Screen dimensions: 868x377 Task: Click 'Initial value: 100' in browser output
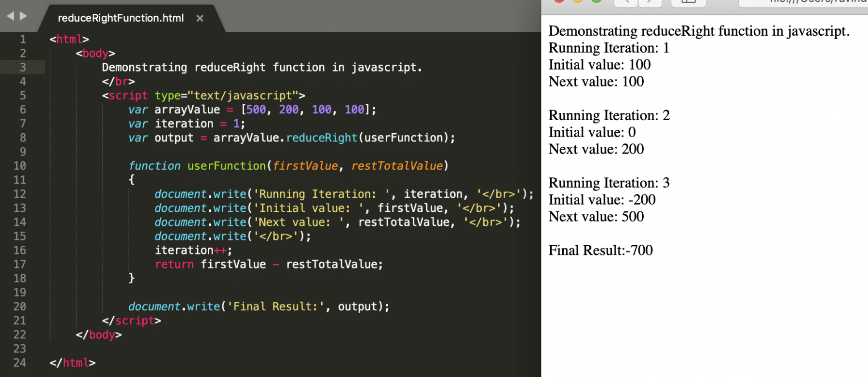pos(600,65)
